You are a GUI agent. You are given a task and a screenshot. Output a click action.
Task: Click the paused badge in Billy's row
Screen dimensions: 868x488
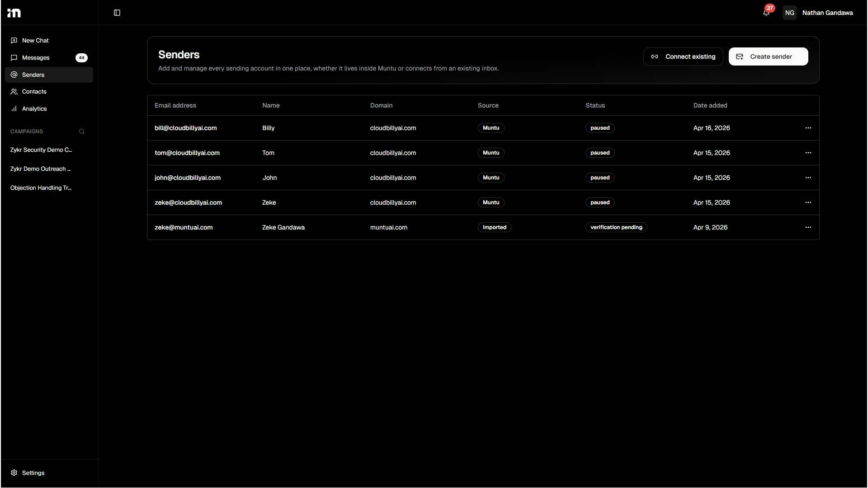click(600, 128)
